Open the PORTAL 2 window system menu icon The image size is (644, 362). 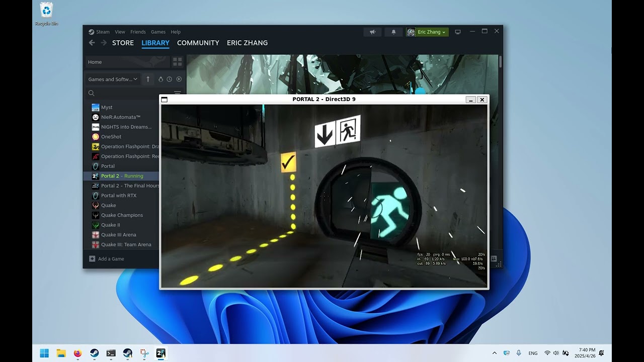click(x=165, y=100)
